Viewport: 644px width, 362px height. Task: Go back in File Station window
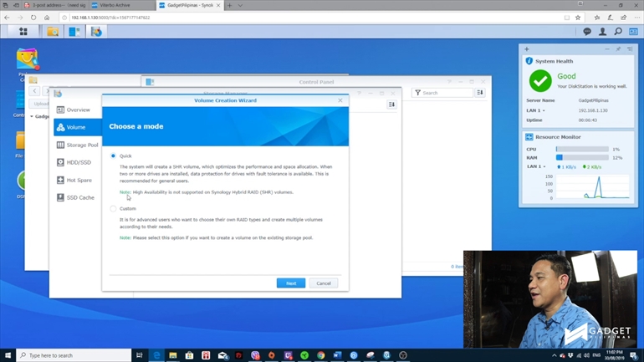click(34, 91)
